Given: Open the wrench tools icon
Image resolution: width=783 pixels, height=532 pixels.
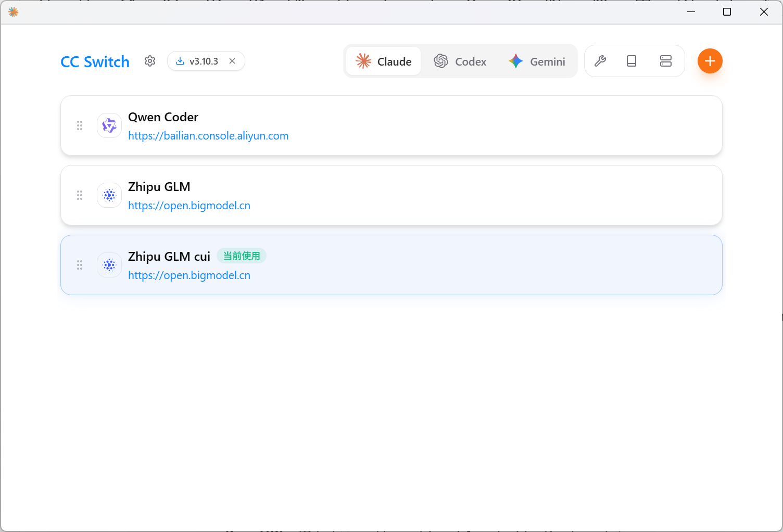Looking at the screenshot, I should pos(600,61).
